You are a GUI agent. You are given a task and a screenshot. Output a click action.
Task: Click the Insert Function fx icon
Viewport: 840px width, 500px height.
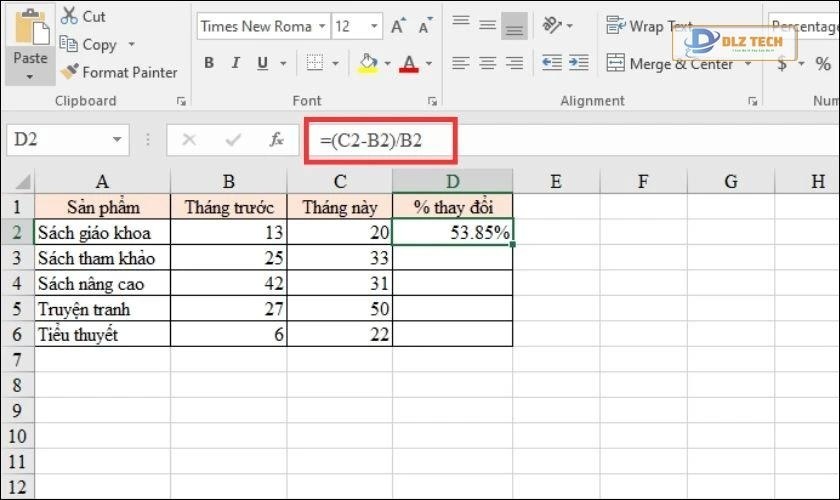pos(277,140)
